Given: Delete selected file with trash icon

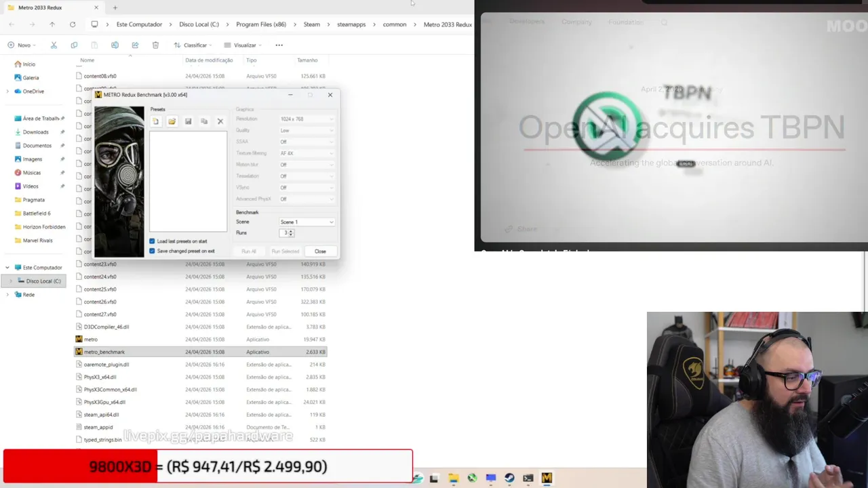Looking at the screenshot, I should tap(155, 45).
